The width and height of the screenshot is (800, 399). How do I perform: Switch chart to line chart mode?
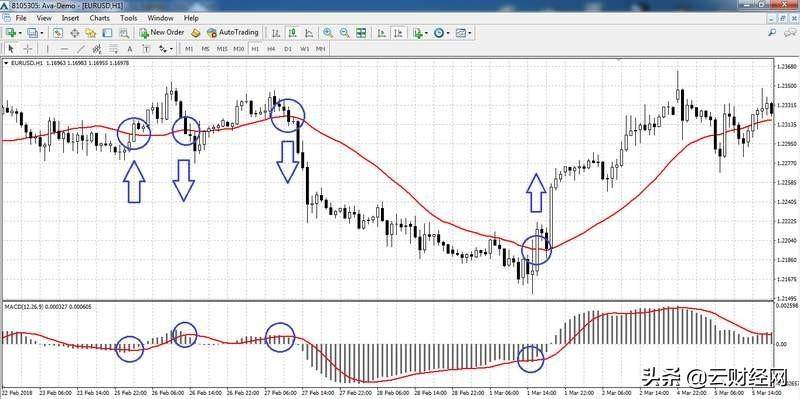309,33
